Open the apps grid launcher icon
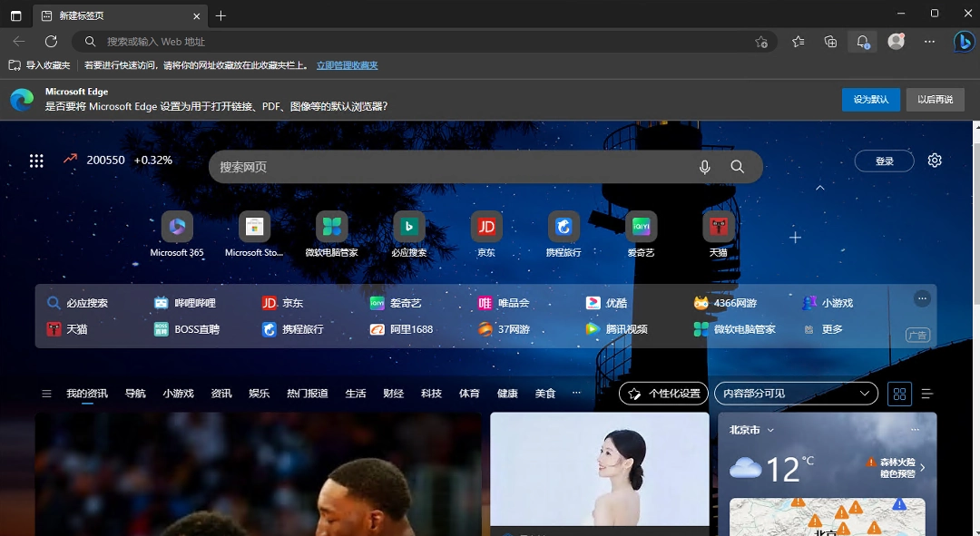The height and width of the screenshot is (536, 980). tap(37, 161)
